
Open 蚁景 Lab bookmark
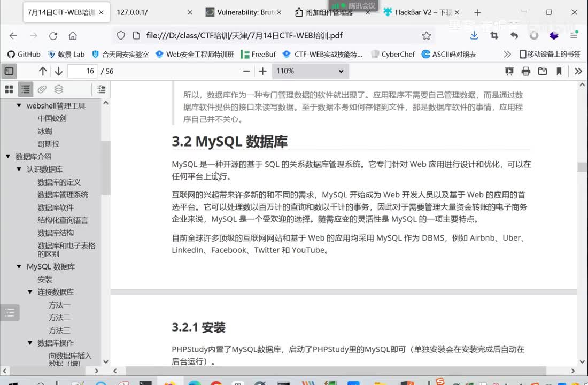pyautogui.click(x=66, y=55)
